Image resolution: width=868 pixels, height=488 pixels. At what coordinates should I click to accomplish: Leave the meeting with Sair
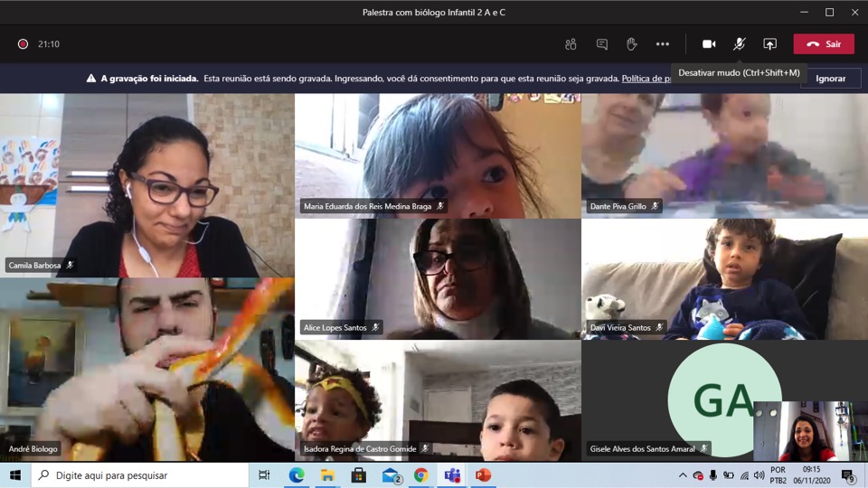(x=824, y=44)
